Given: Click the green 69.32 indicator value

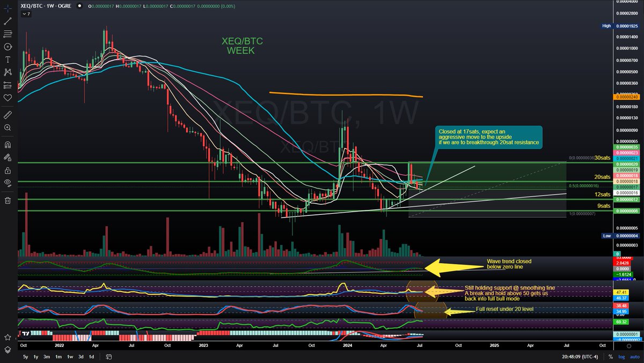Looking at the screenshot, I should click(620, 322).
